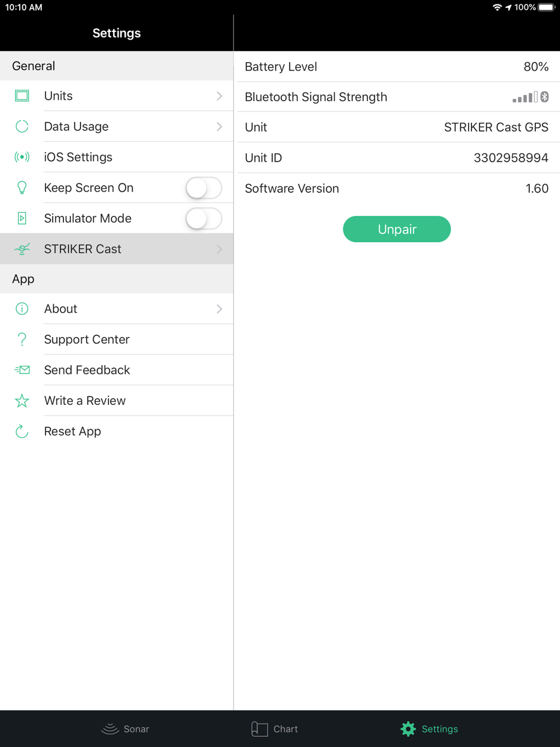Image resolution: width=560 pixels, height=747 pixels.
Task: Click the Simulator Mode label
Action: point(88,218)
